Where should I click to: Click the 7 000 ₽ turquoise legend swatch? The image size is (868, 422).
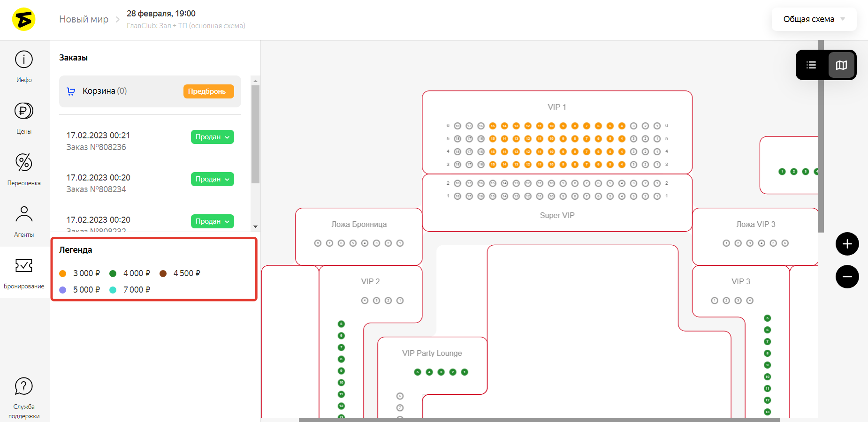pos(113,290)
